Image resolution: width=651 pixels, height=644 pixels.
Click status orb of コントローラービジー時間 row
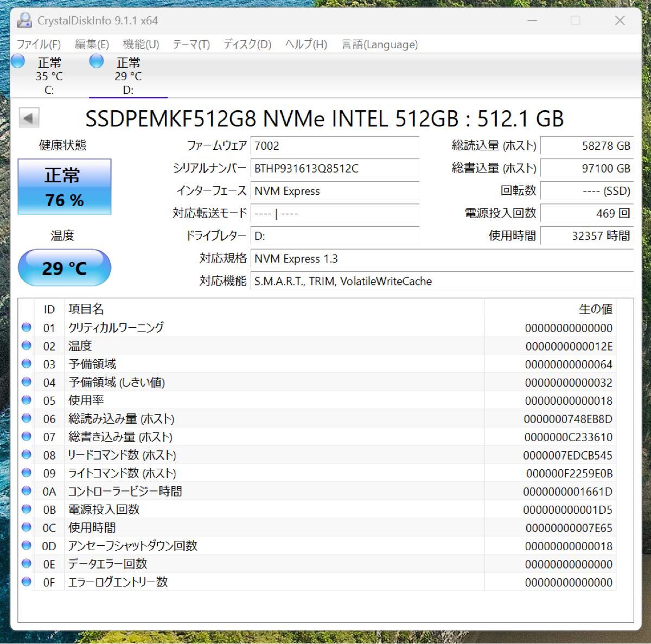(x=26, y=491)
